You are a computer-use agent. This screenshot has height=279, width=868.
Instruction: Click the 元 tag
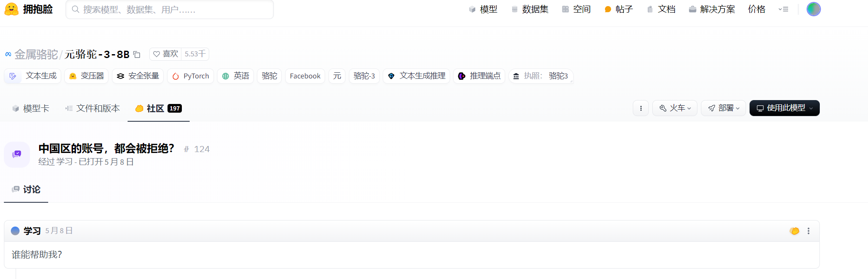coord(337,76)
